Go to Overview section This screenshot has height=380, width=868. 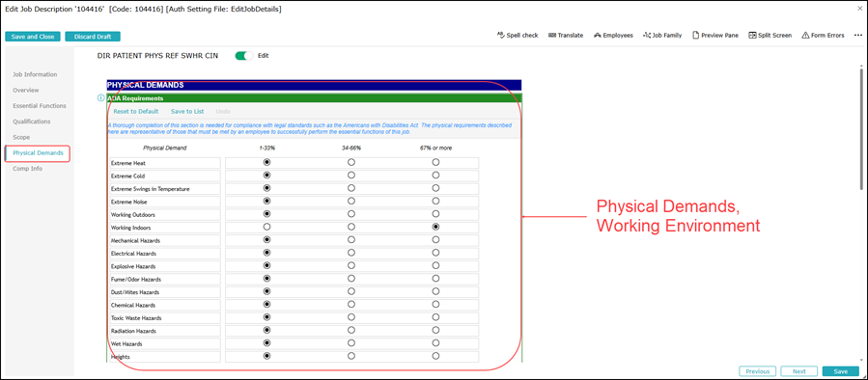tap(26, 90)
